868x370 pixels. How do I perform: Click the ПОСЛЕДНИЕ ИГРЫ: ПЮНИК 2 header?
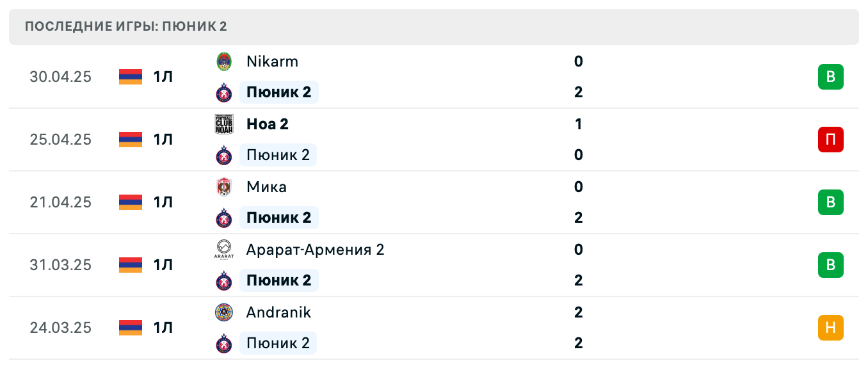click(x=125, y=26)
